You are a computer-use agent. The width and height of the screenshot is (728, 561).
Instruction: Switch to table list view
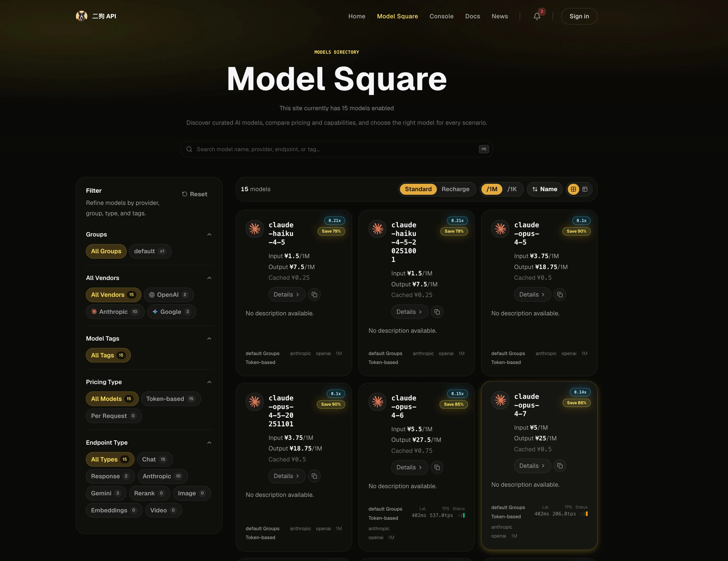tap(585, 189)
